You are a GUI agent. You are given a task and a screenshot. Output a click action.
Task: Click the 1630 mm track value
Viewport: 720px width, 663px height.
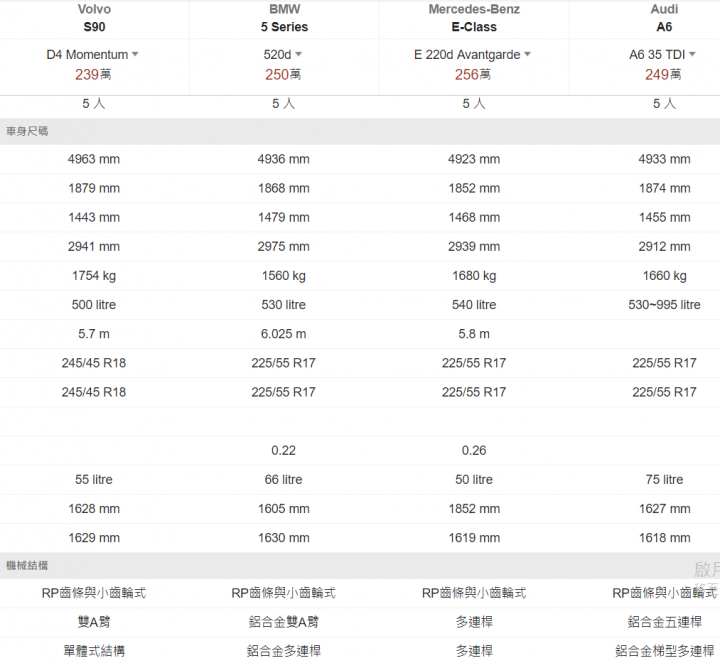pos(283,538)
